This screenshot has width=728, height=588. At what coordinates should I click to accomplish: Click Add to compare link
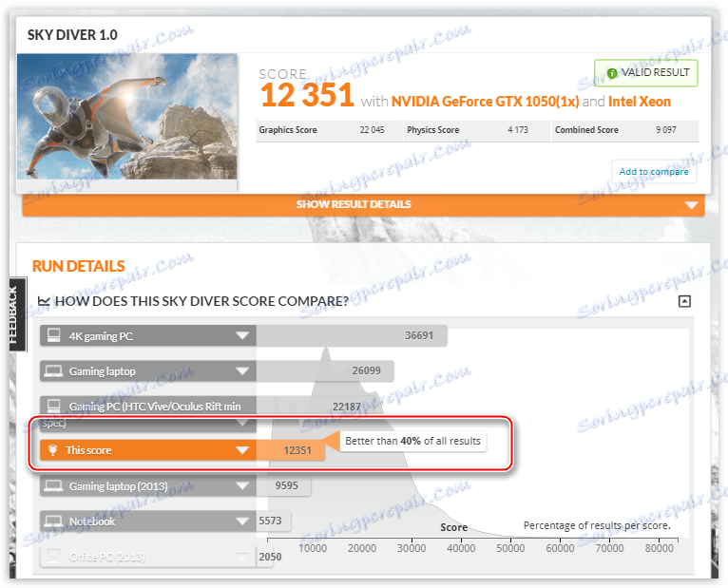[x=654, y=172]
